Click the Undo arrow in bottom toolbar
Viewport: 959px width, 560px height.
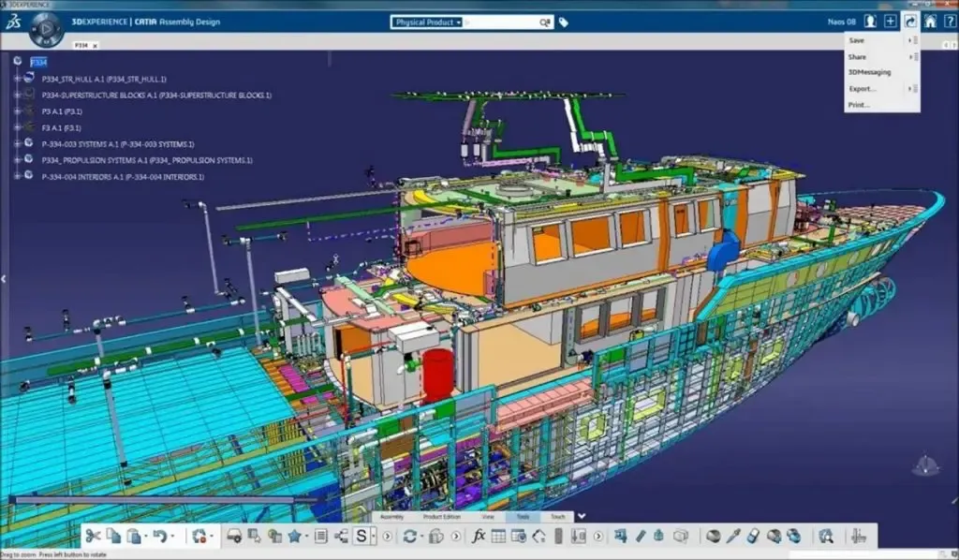[x=158, y=536]
